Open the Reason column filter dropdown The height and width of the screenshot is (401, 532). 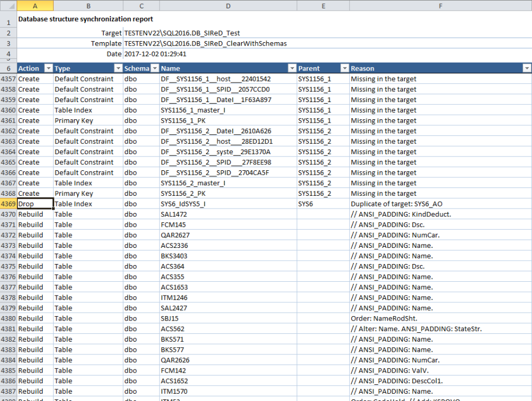[526, 68]
